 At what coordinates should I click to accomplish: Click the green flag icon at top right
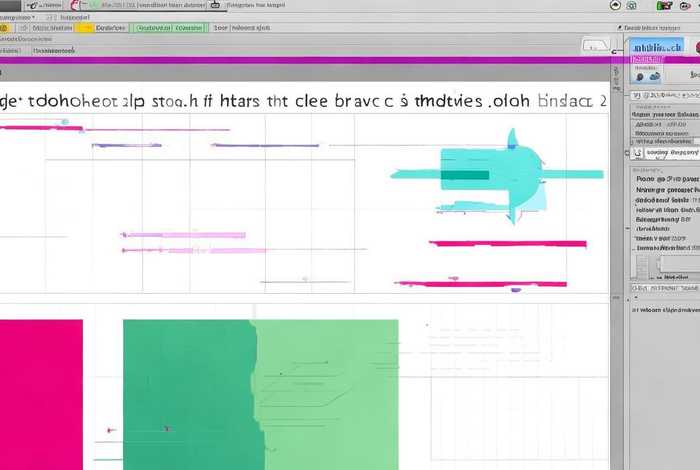tap(664, 5)
